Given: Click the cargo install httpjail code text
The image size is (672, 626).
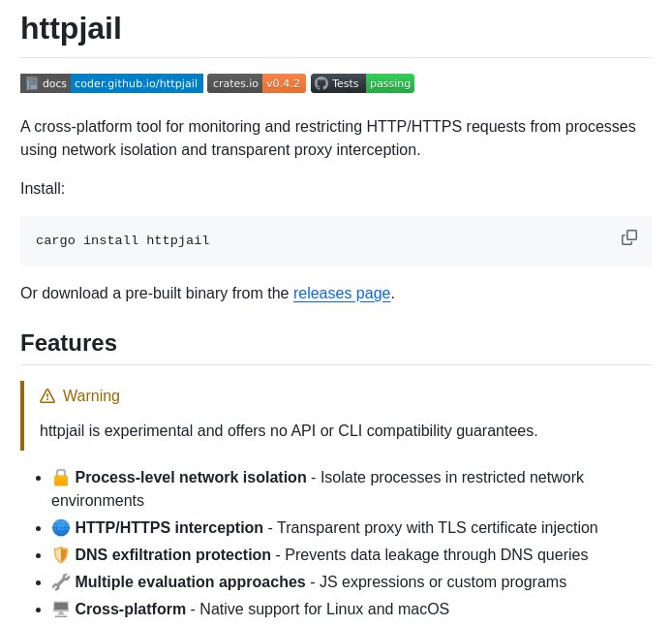Looking at the screenshot, I should click(123, 240).
